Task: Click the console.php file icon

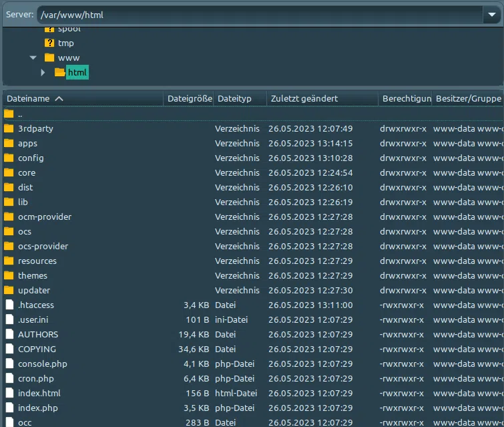Action: point(9,364)
